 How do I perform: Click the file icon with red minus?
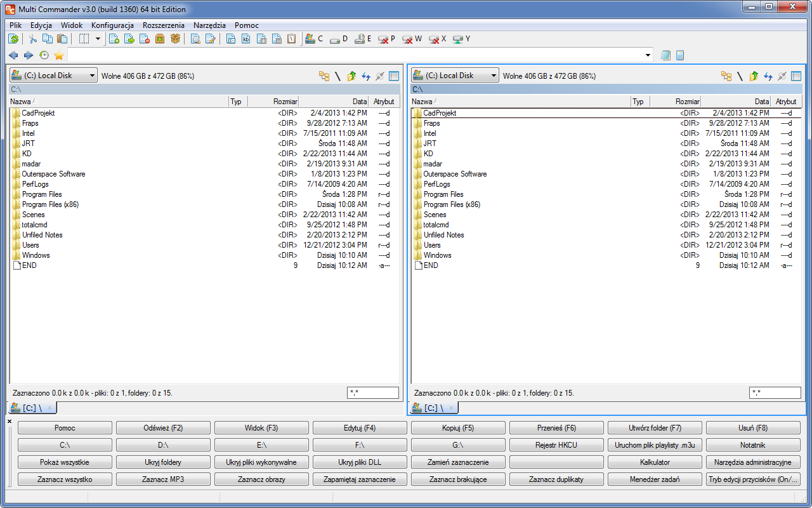145,39
